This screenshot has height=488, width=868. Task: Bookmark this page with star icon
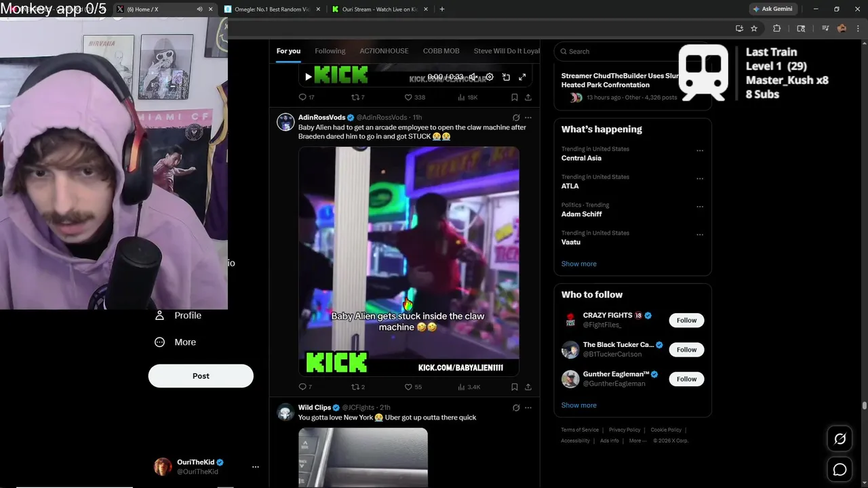(x=754, y=28)
